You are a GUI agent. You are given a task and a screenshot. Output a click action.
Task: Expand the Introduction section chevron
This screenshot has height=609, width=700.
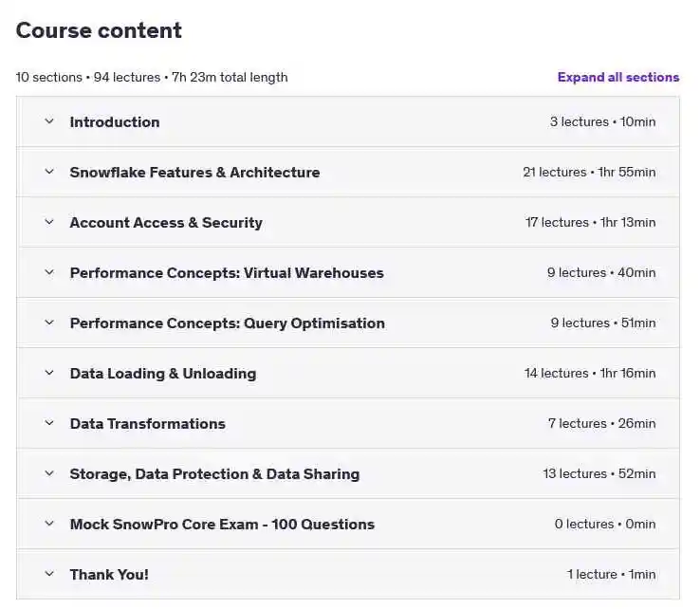pyautogui.click(x=49, y=121)
